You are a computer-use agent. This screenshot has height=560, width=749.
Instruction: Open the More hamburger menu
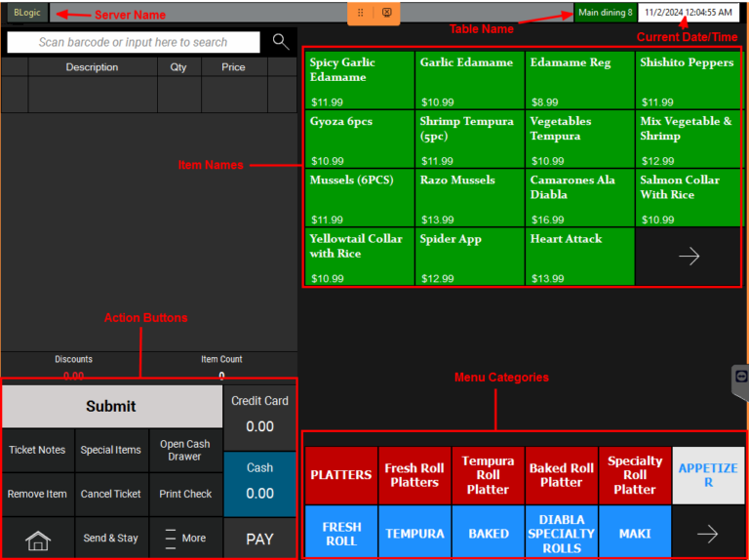click(186, 538)
